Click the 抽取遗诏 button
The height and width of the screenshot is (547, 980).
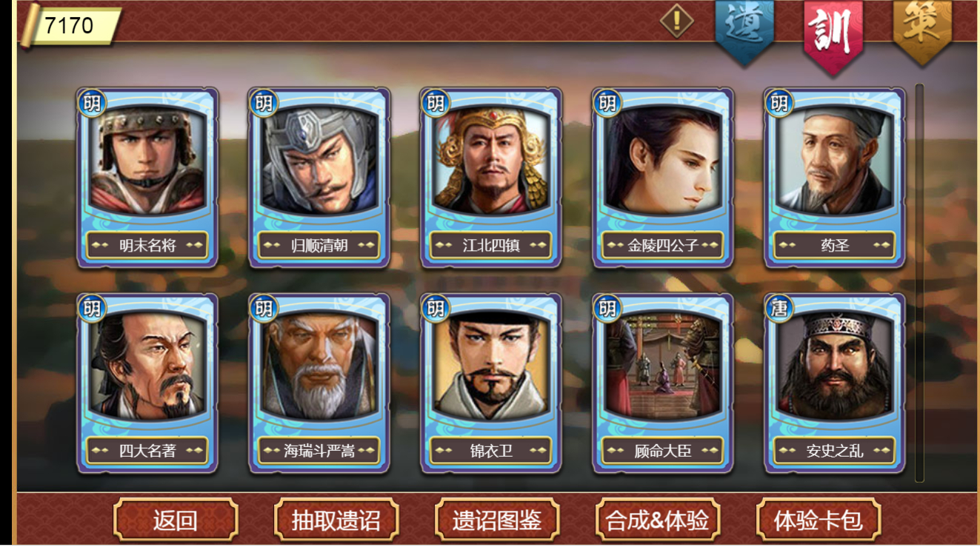[336, 520]
